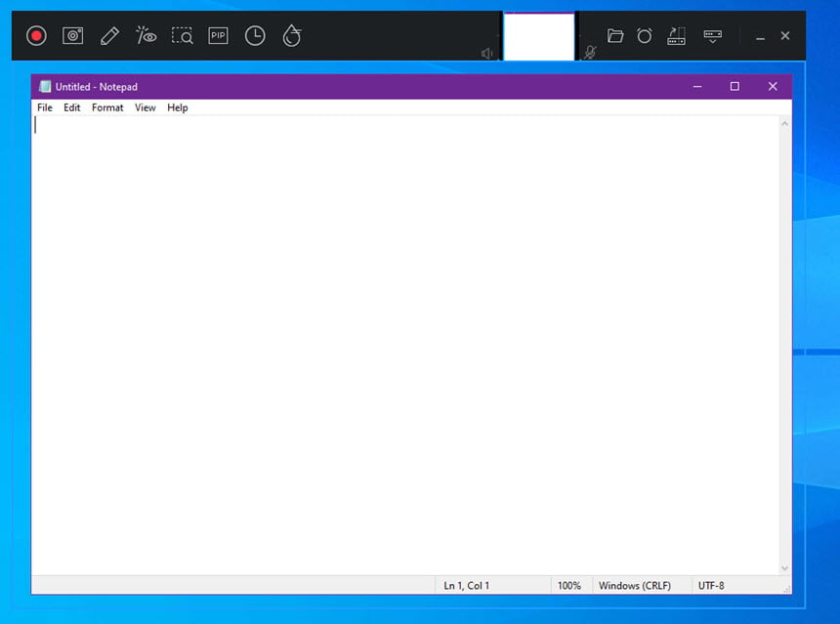Take a screenshot with the camera icon
This screenshot has height=624, width=840.
(73, 36)
